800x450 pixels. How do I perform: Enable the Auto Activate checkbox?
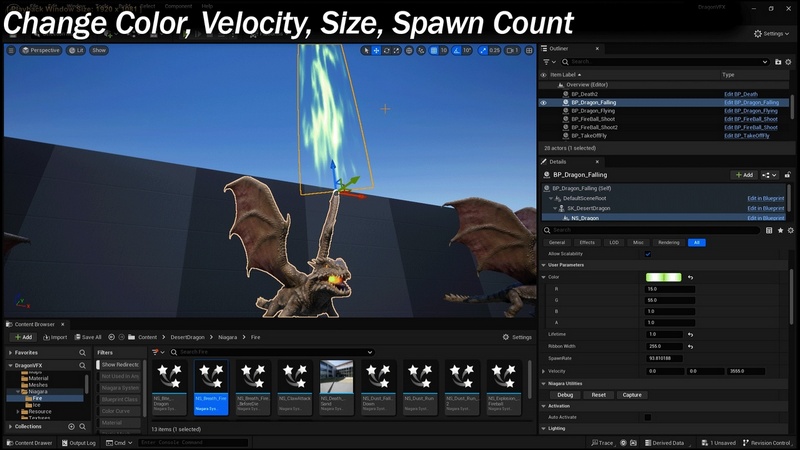point(648,417)
